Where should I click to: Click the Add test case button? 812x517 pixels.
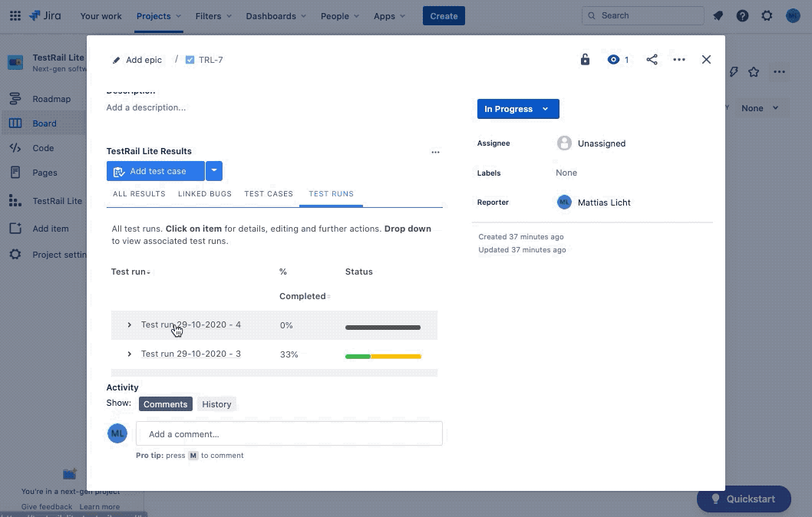[155, 171]
